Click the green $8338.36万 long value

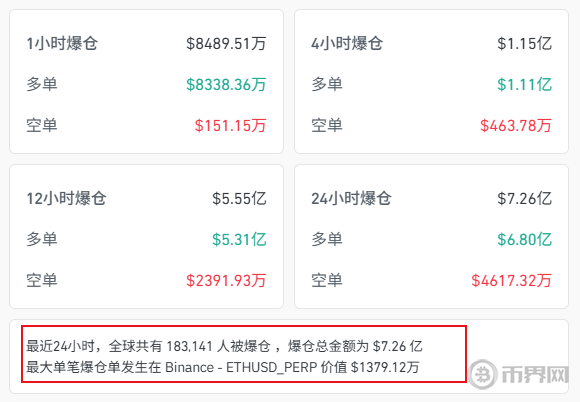tap(226, 85)
